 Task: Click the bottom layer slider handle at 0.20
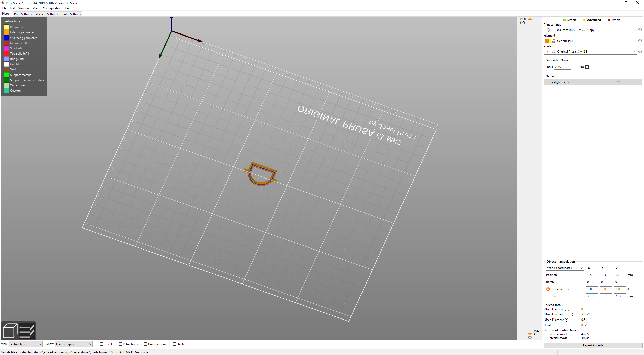(x=530, y=333)
